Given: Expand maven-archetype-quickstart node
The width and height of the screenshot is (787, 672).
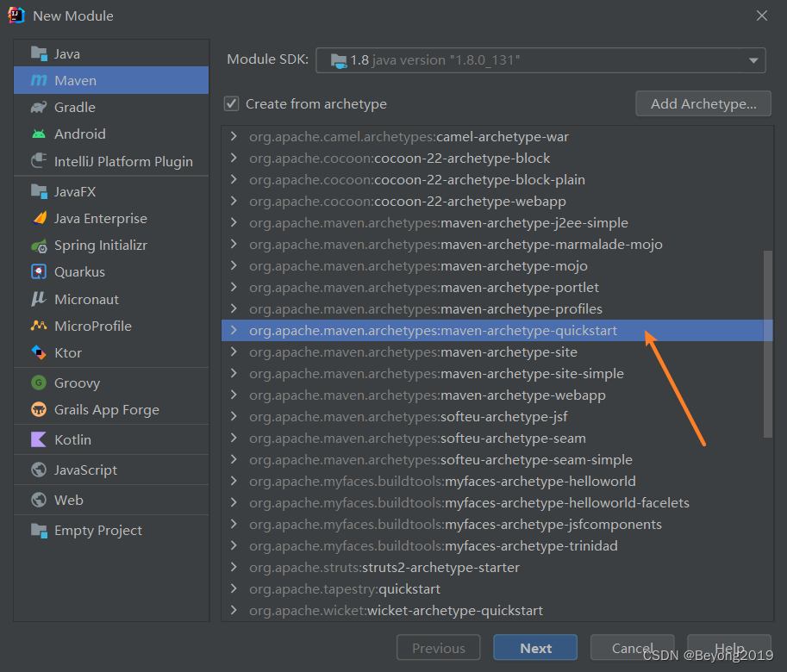Looking at the screenshot, I should [234, 330].
